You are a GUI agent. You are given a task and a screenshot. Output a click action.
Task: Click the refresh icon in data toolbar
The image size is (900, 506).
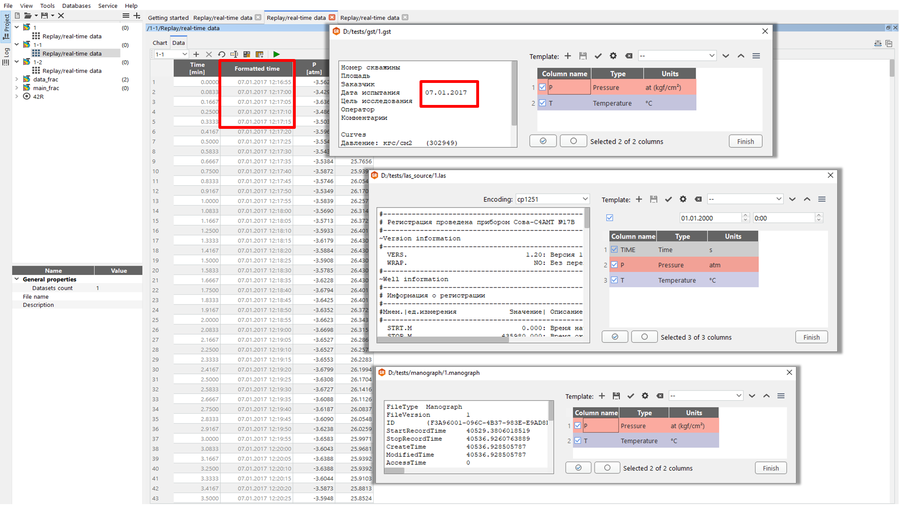click(x=221, y=54)
